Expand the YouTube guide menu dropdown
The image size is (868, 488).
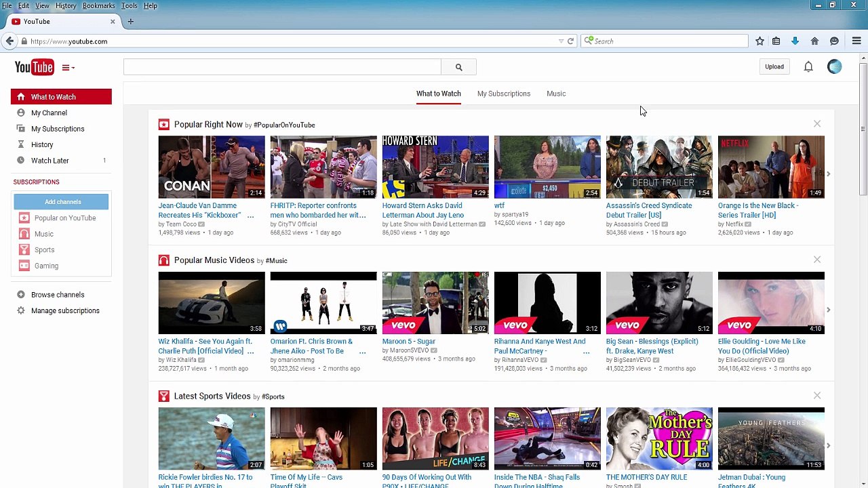click(x=68, y=67)
